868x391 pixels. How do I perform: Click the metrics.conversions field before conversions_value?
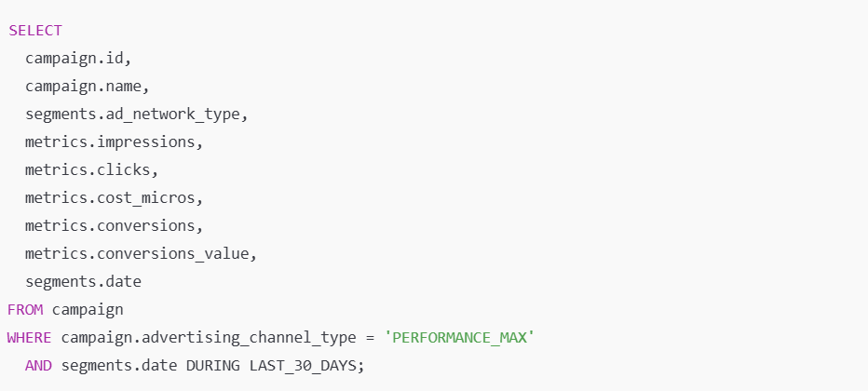click(x=114, y=225)
